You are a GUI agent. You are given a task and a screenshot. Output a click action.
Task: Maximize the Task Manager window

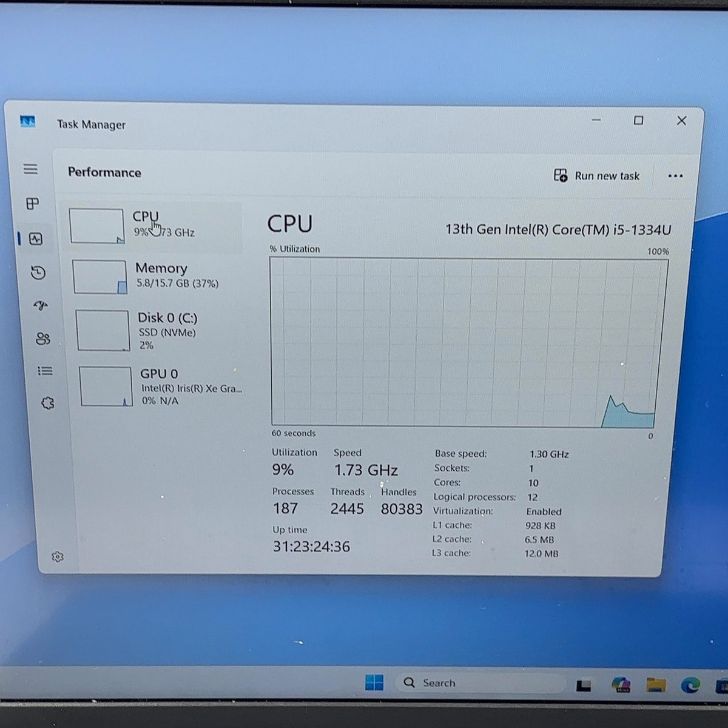point(638,120)
